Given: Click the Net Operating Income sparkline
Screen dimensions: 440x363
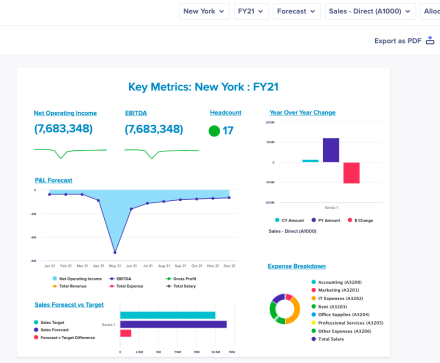Looking at the screenshot, I should 70,153.
